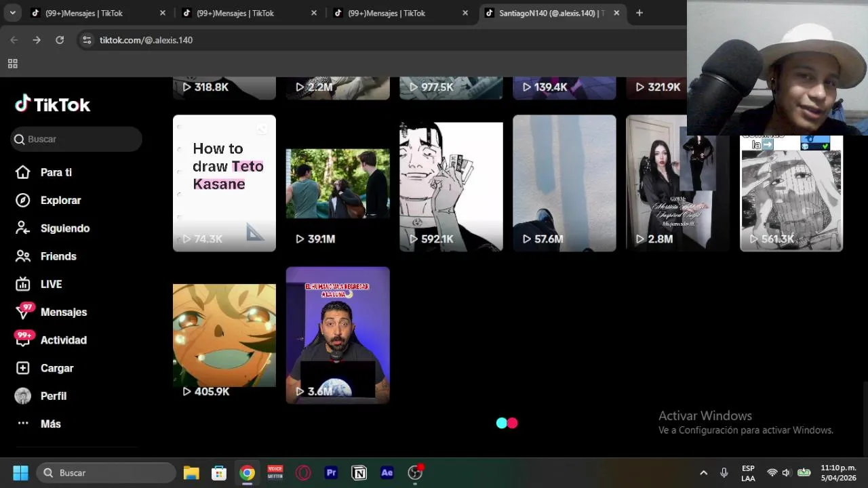Image resolution: width=868 pixels, height=488 pixels.
Task: Click the search magnifier icon in Buscar
Action: pos(20,139)
